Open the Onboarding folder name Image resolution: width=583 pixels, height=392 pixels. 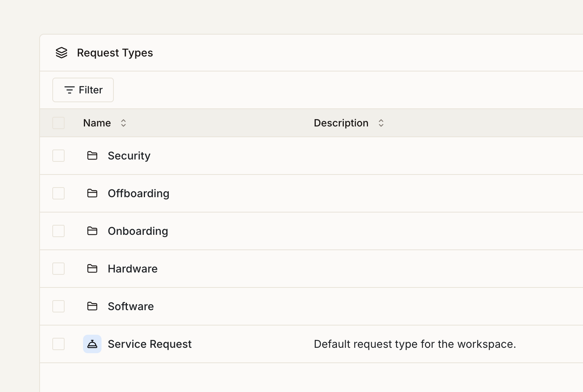[138, 231]
